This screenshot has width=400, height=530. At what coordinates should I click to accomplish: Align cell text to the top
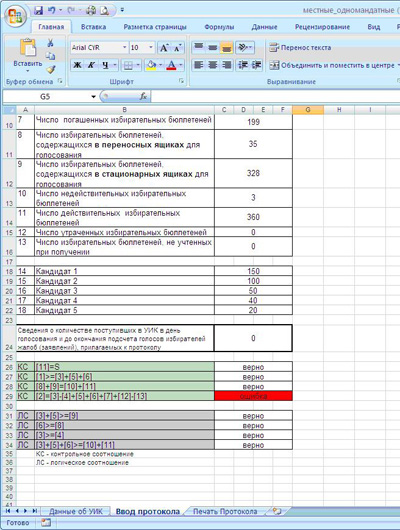tap(199, 47)
